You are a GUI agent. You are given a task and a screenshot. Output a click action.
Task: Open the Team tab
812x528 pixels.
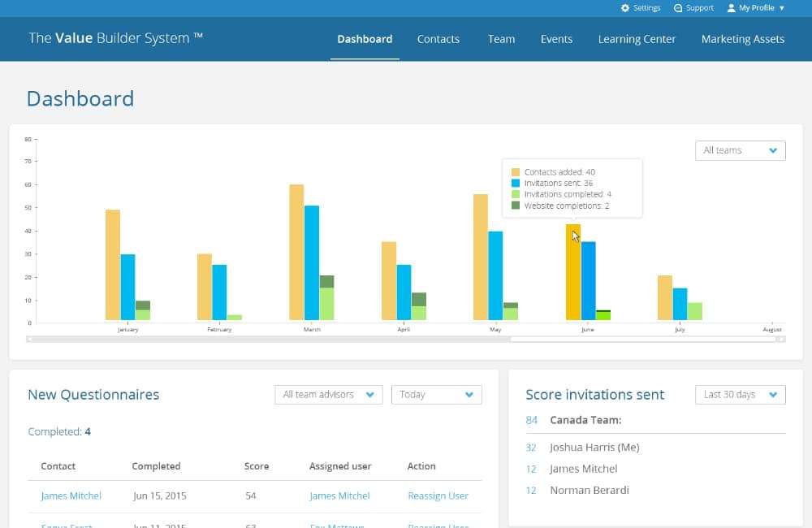[x=501, y=39]
